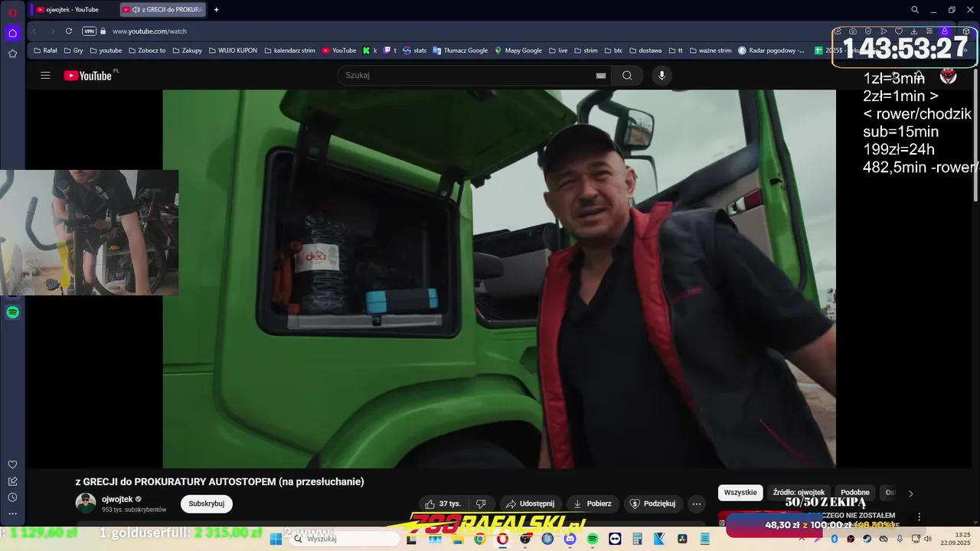Click the main video player frame
Image resolution: width=980 pixels, height=551 pixels.
tap(499, 279)
